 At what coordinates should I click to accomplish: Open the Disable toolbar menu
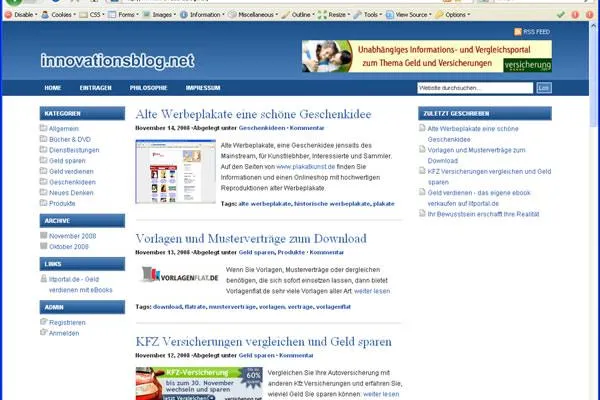(x=21, y=15)
